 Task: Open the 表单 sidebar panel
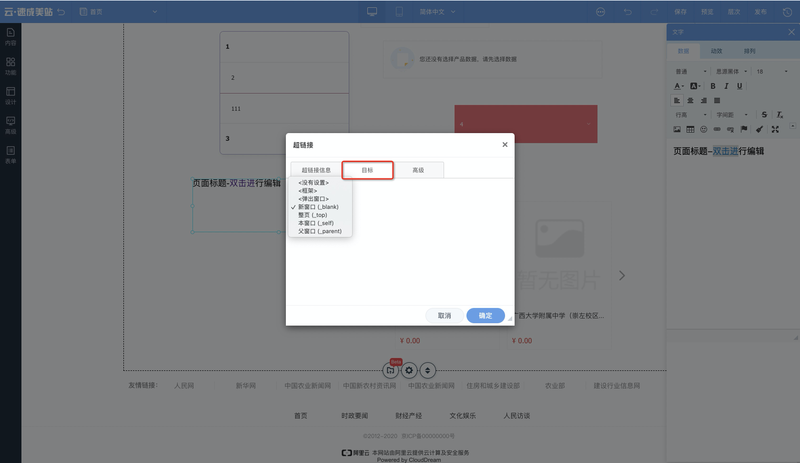pyautogui.click(x=10, y=155)
